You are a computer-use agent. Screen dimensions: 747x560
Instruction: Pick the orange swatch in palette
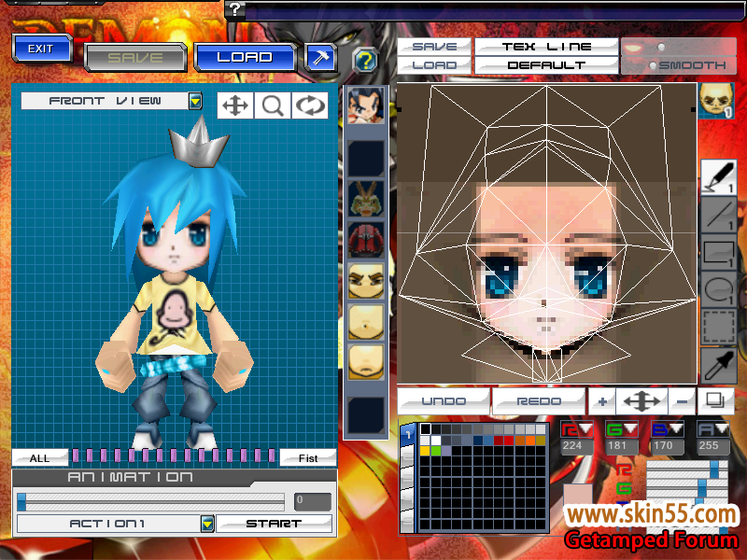tap(529, 440)
